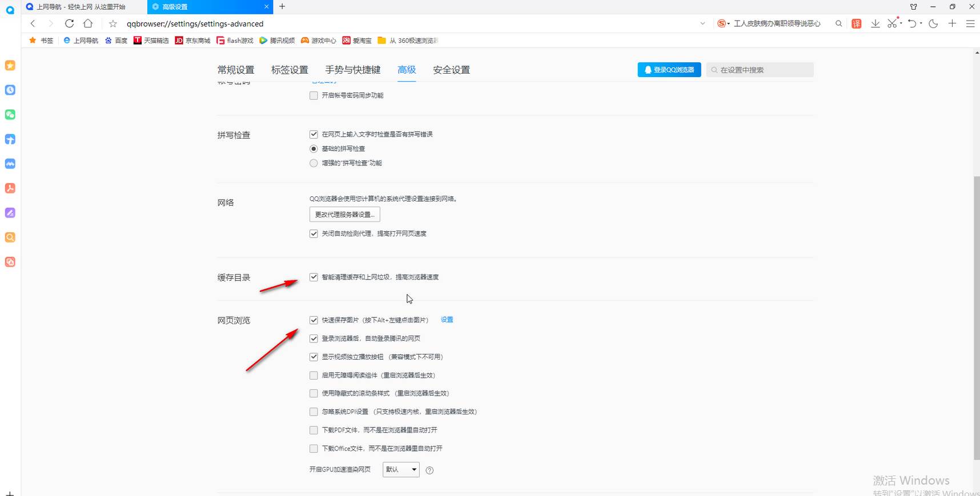The height and width of the screenshot is (496, 980).
Task: Enable download PDF files instead of opening
Action: [314, 430]
